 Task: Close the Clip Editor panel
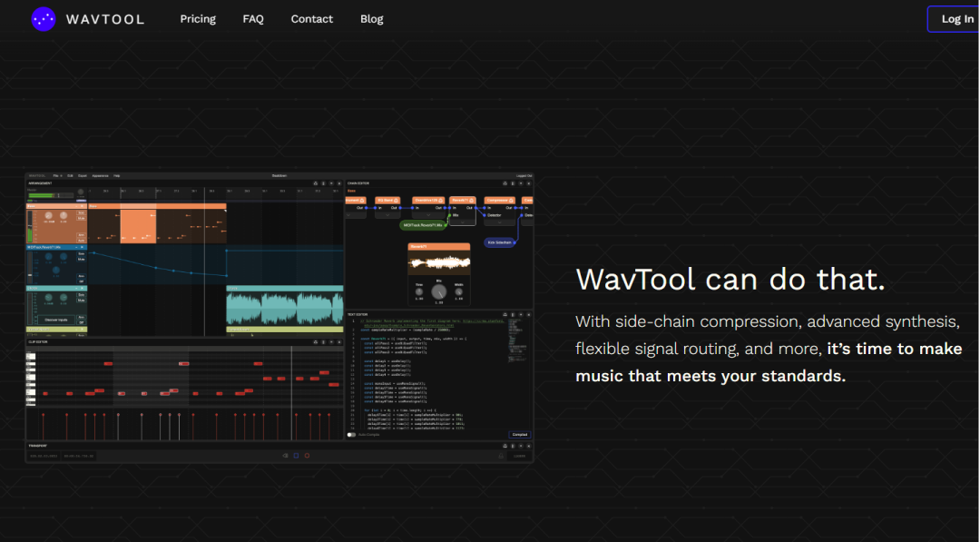339,342
